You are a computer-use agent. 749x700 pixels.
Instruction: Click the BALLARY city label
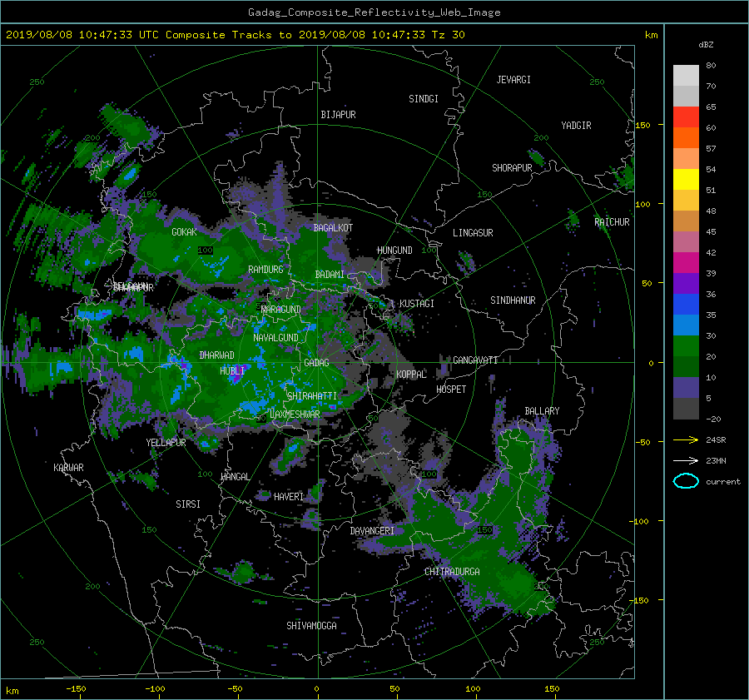(x=542, y=411)
